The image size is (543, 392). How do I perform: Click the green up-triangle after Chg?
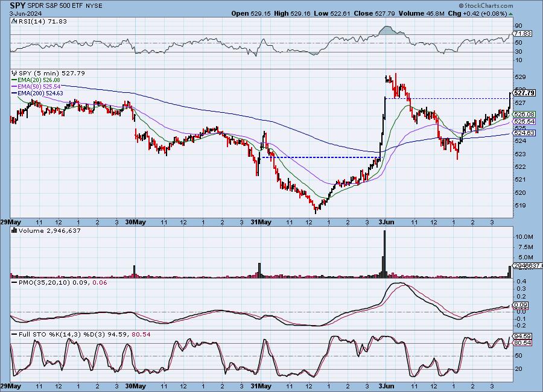pos(511,14)
